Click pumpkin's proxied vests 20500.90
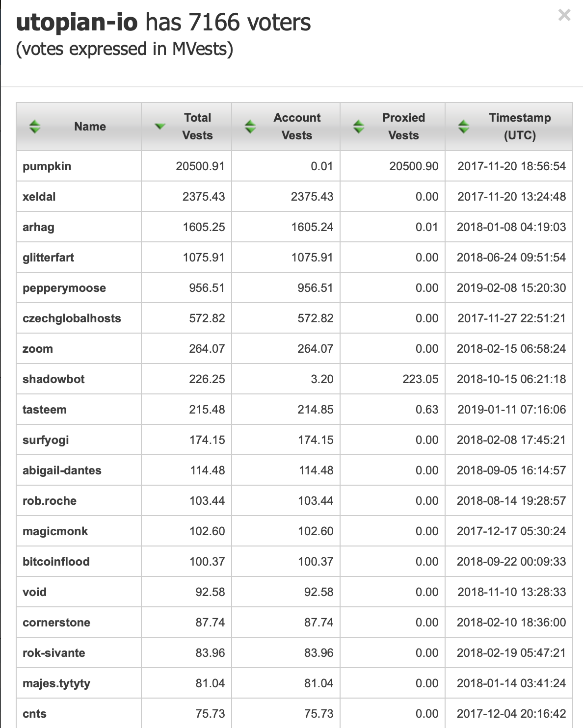The image size is (583, 728). point(414,166)
